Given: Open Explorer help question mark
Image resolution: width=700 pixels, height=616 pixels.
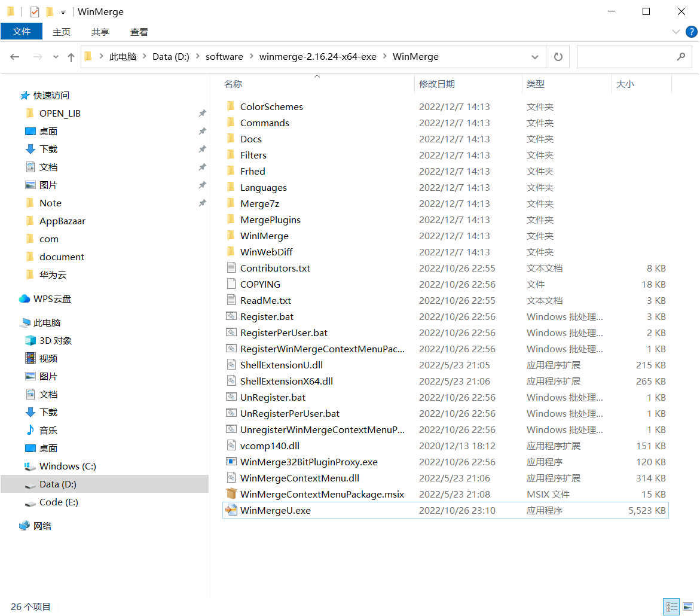Looking at the screenshot, I should [691, 32].
